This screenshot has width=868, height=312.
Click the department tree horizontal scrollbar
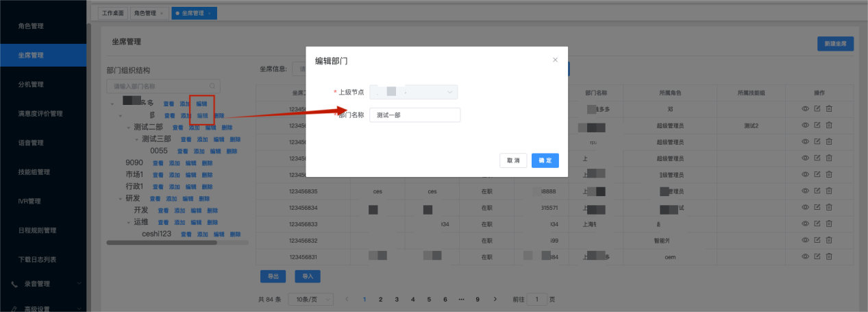pos(162,243)
